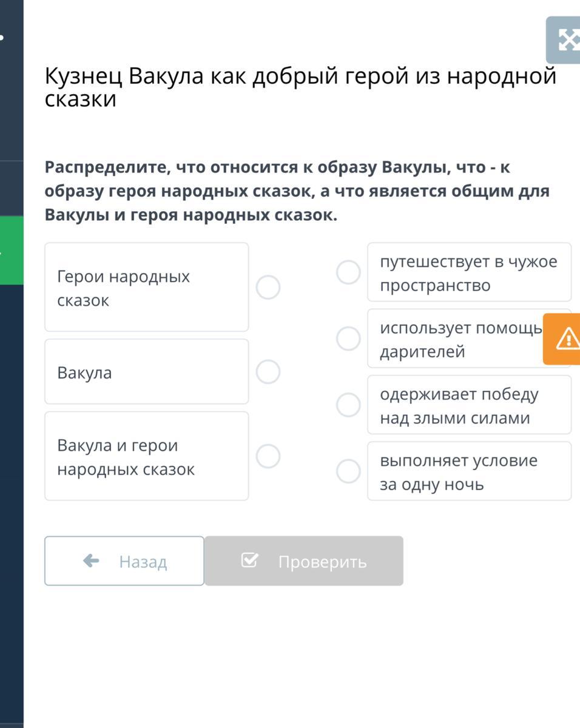The image size is (580, 728).
Task: Click the Герои народных сказок category card
Action: (x=147, y=287)
